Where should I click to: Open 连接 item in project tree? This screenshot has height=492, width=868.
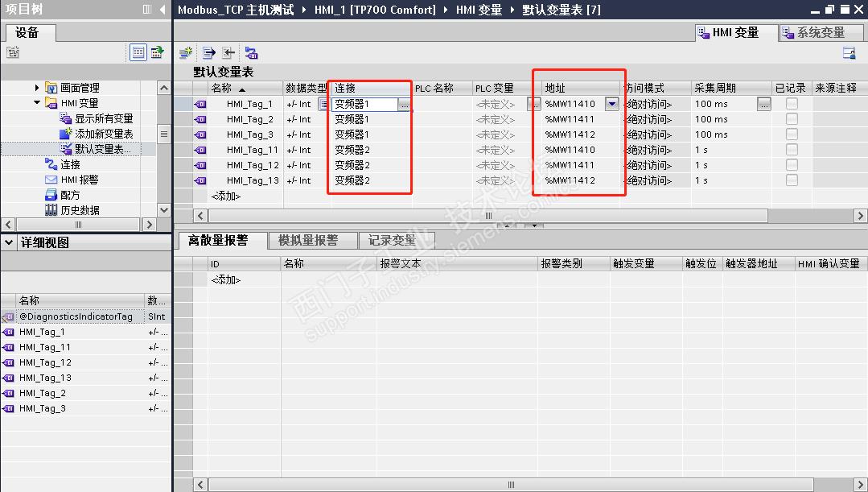click(70, 164)
